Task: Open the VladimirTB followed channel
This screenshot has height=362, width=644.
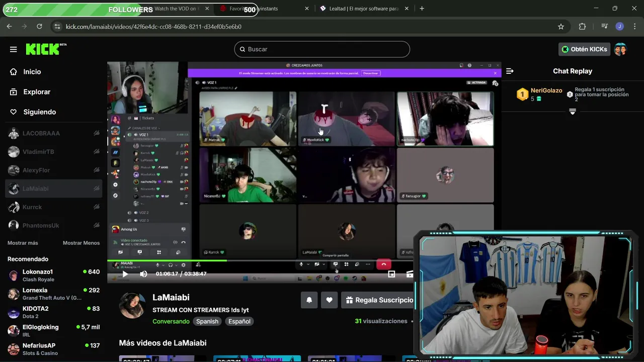Action: click(53, 152)
